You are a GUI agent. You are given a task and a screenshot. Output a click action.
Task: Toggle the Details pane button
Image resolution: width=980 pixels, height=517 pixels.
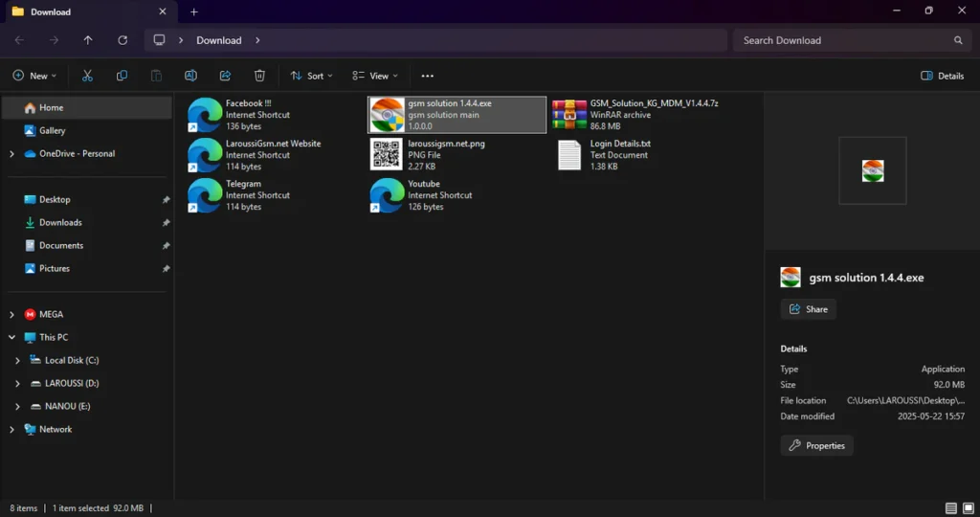943,76
